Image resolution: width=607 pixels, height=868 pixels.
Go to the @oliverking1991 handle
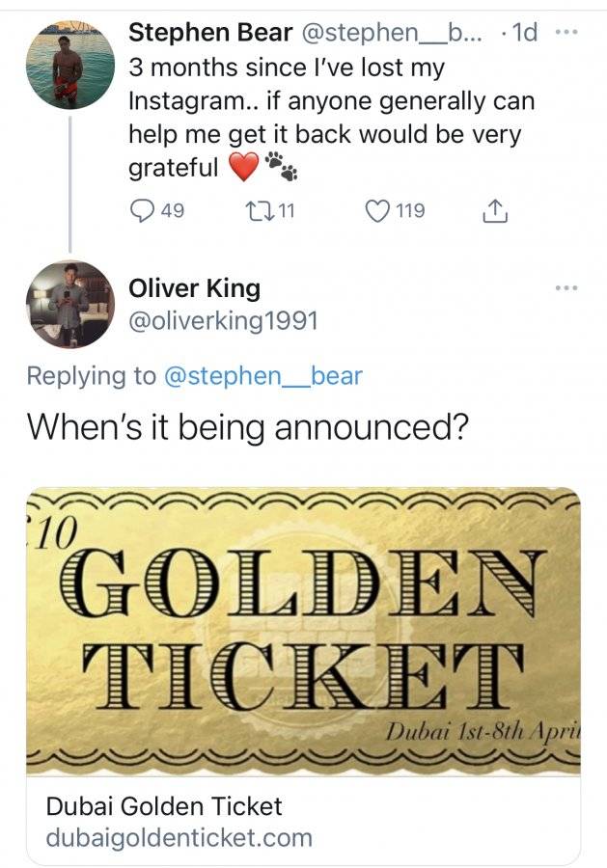pyautogui.click(x=223, y=321)
